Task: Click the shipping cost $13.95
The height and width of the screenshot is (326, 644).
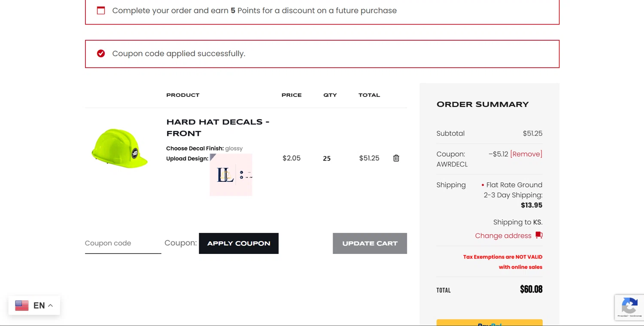Action: pyautogui.click(x=532, y=205)
